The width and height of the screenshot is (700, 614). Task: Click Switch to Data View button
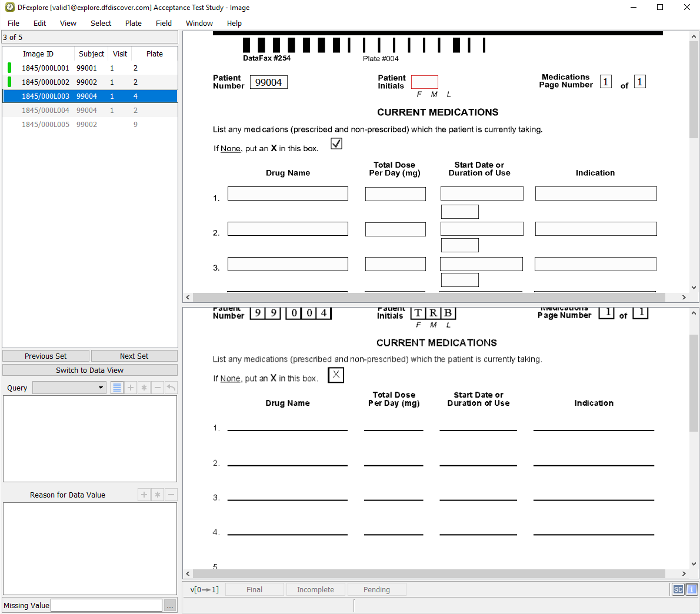coord(90,370)
